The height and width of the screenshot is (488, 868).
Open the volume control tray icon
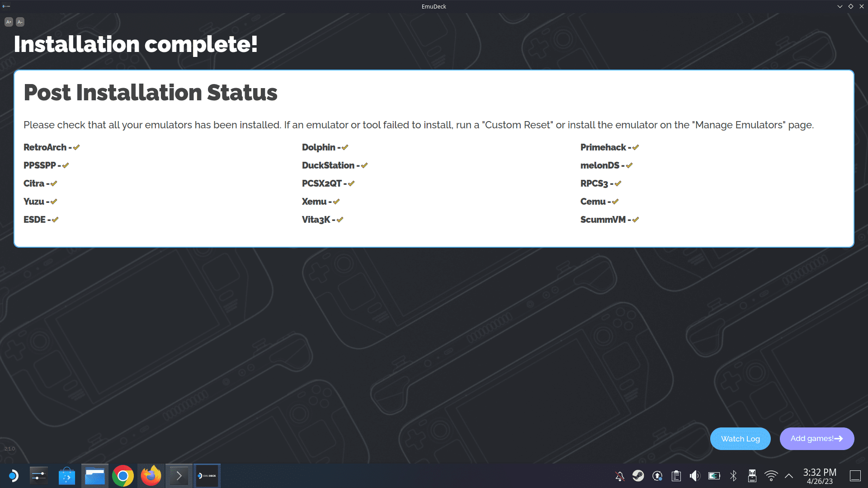(x=695, y=476)
